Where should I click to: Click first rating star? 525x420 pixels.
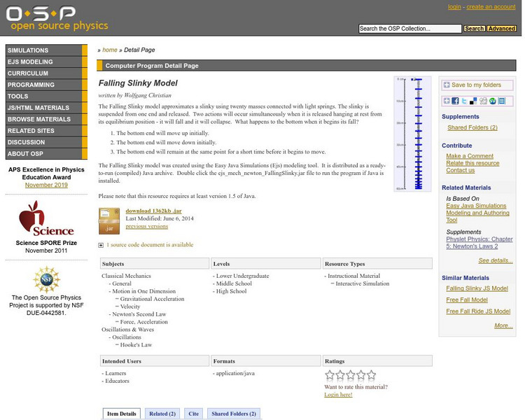pyautogui.click(x=330, y=374)
